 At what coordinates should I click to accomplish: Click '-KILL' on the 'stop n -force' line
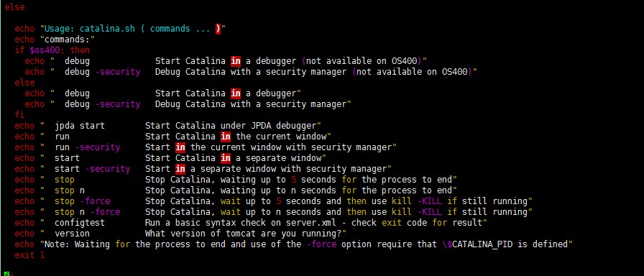pos(429,212)
